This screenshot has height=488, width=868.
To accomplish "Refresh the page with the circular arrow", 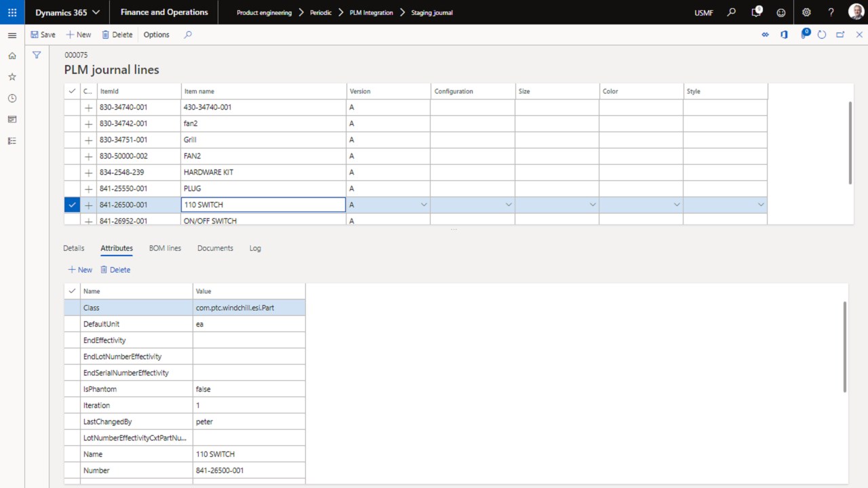I will 822,35.
